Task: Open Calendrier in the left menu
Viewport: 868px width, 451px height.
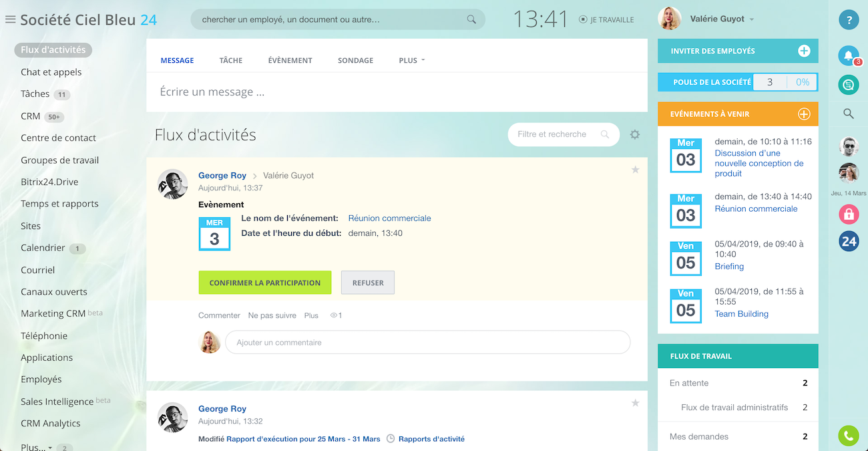Action: point(43,248)
